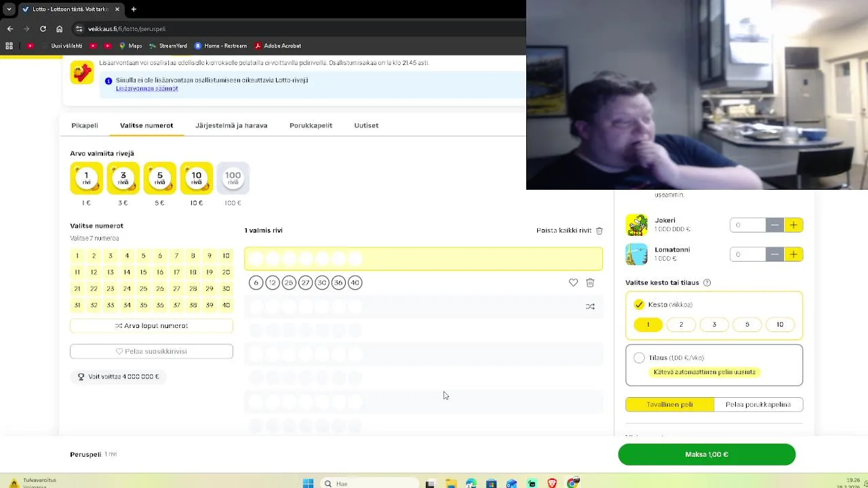The height and width of the screenshot is (488, 868).
Task: Save row 6-12-25-27-30-36-40 with heart icon
Action: point(573,283)
